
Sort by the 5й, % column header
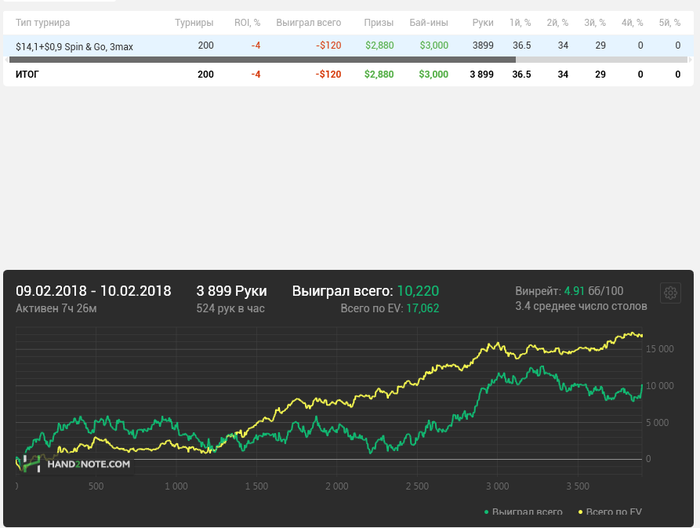(670, 23)
